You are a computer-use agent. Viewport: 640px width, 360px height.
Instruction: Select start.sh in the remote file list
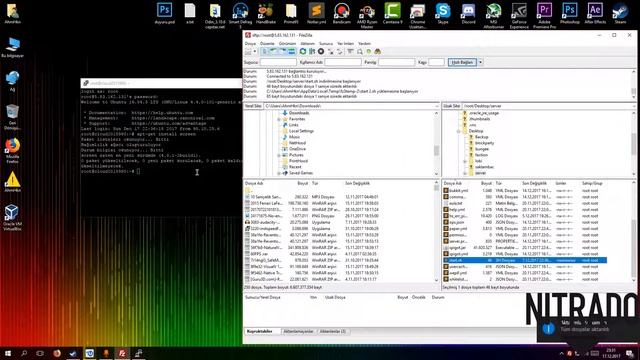(x=525, y=260)
